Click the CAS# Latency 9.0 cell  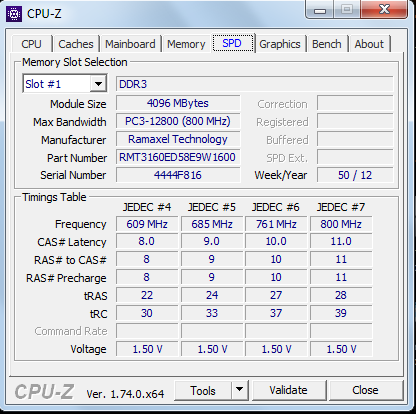212,241
